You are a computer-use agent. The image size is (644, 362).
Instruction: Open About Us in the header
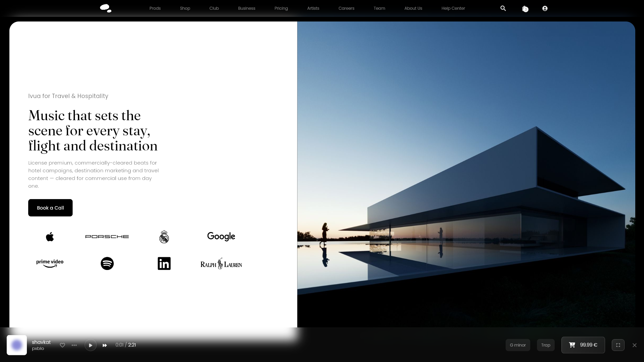413,8
